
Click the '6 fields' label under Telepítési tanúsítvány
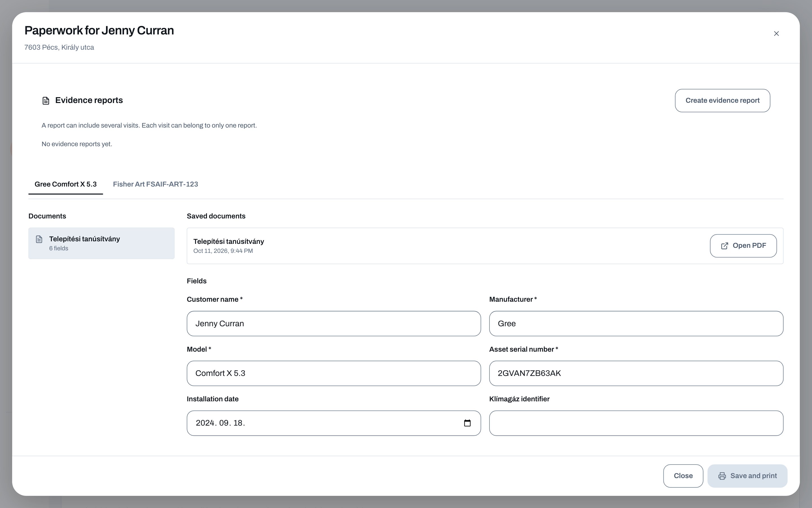pos(59,248)
